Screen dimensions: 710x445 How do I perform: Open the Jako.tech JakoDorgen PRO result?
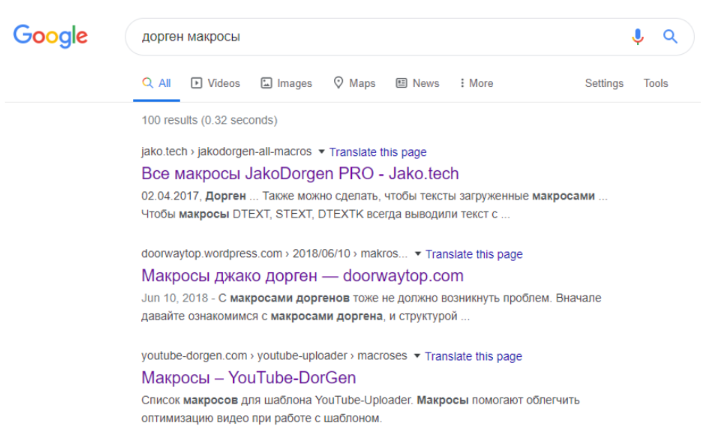pyautogui.click(x=300, y=173)
